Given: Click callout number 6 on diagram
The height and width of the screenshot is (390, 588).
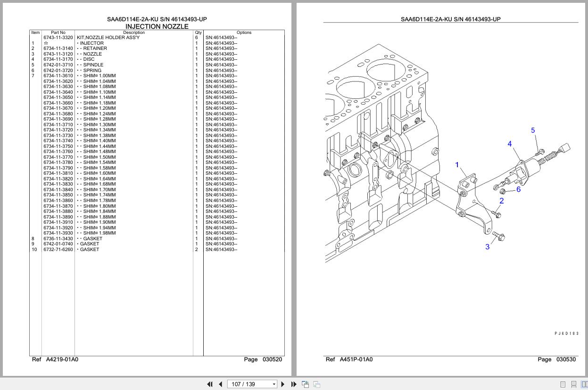Looking at the screenshot, I should 518,189.
